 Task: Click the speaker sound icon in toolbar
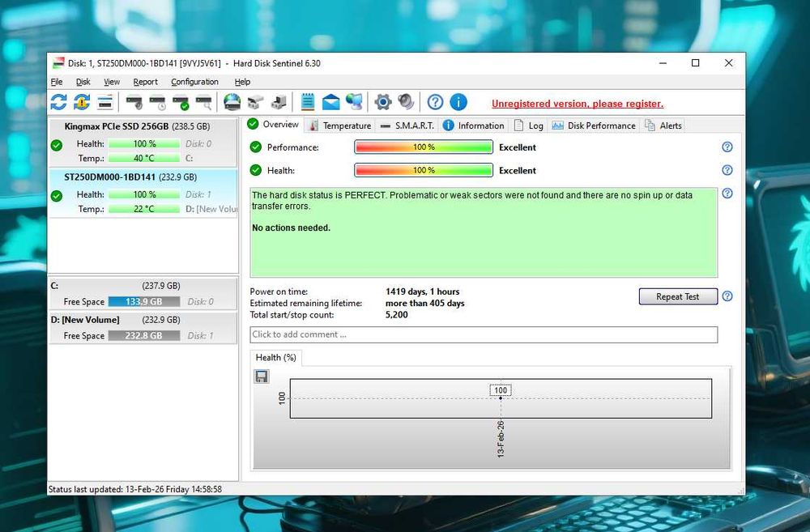pyautogui.click(x=406, y=102)
